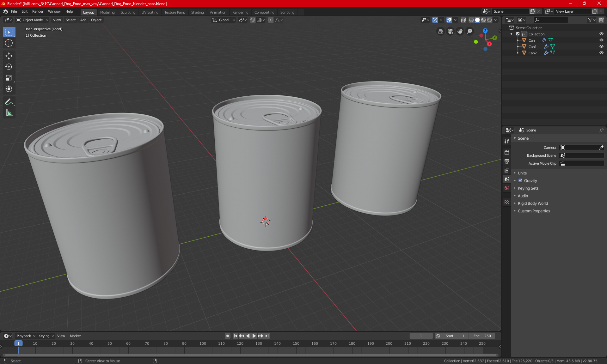Toggle proportional editing

click(x=271, y=20)
